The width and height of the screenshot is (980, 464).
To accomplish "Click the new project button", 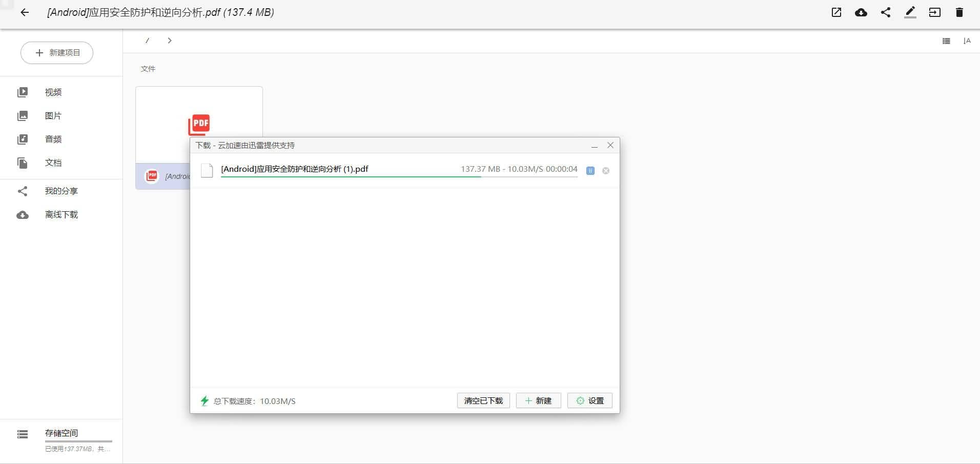I will click(57, 52).
